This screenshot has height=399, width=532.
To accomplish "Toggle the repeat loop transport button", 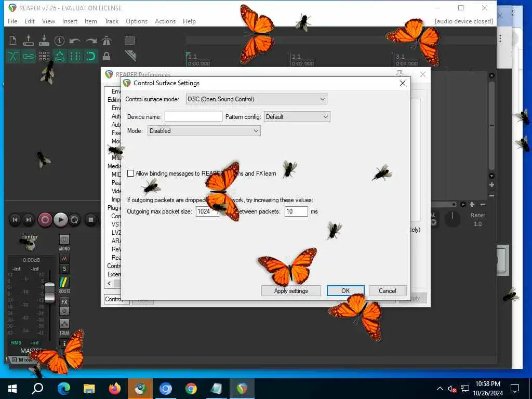I will click(x=74, y=220).
